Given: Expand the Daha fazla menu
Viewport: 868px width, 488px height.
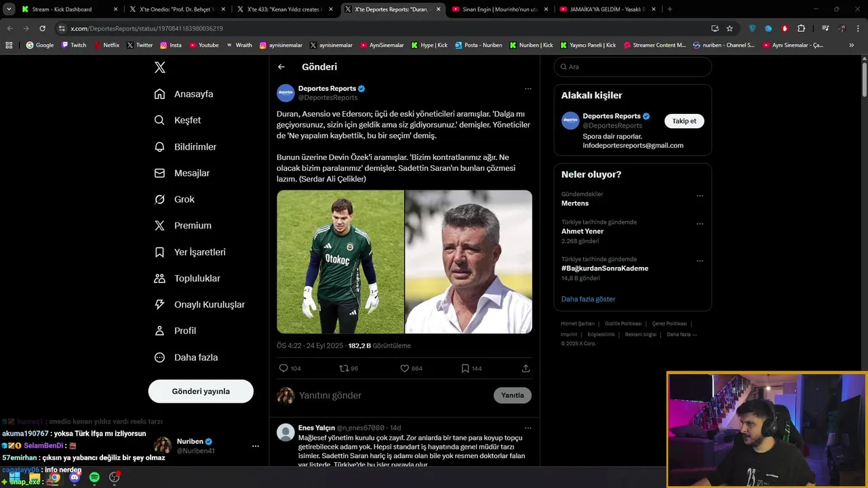Looking at the screenshot, I should 186,357.
